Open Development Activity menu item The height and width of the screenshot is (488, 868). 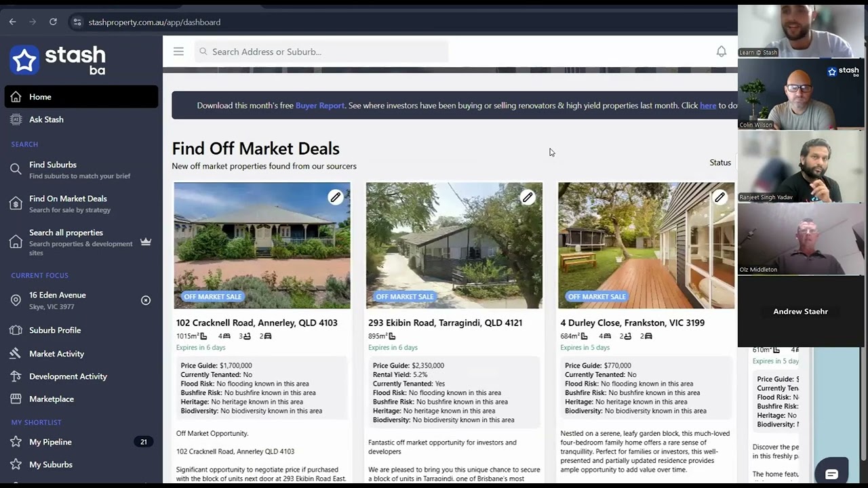click(x=81, y=376)
